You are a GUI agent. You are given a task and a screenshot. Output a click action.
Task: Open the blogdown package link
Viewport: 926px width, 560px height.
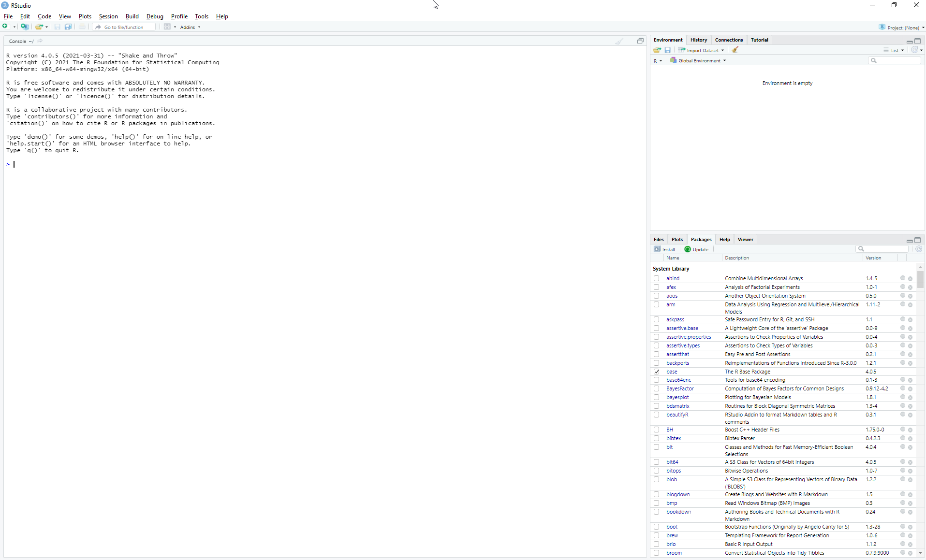pyautogui.click(x=678, y=494)
